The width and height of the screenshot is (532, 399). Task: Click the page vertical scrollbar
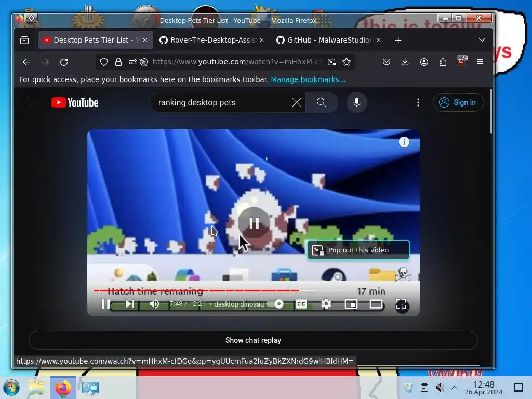(x=491, y=111)
